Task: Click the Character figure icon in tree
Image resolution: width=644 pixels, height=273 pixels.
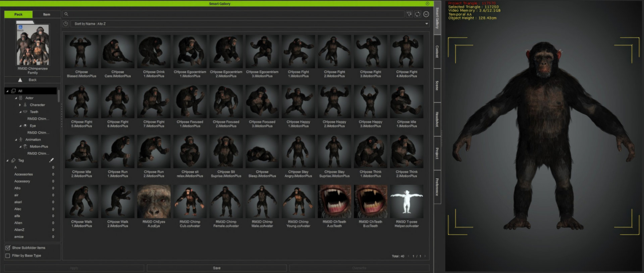Action: [x=25, y=105]
